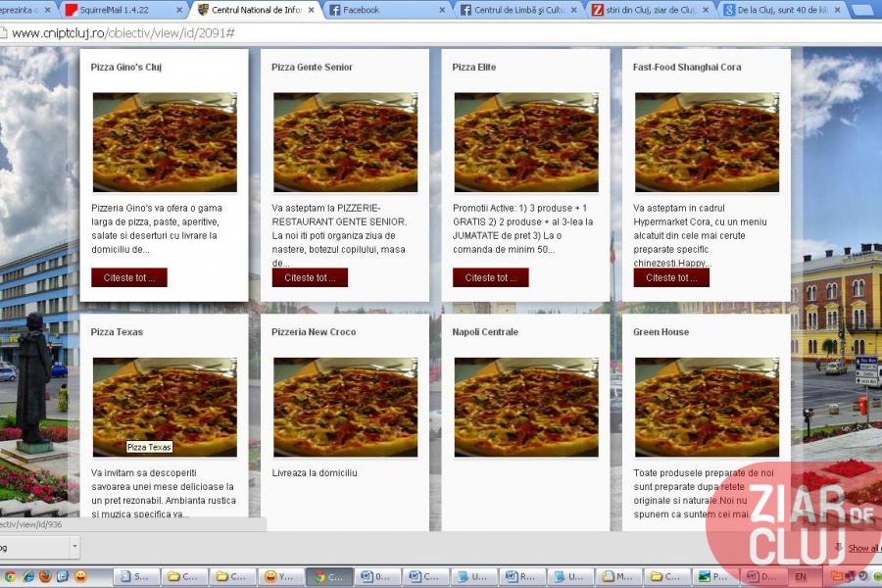
Task: Launch Chrome from the quick launch bar
Action: pos(10,576)
